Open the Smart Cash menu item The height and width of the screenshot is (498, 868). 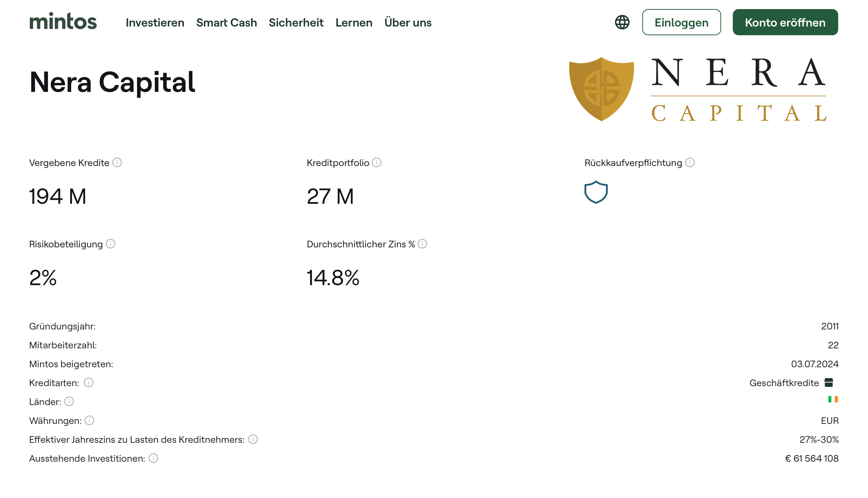pyautogui.click(x=226, y=23)
